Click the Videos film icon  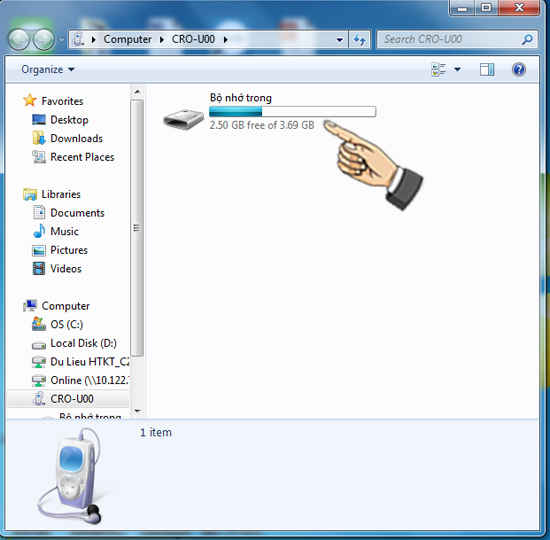click(39, 269)
